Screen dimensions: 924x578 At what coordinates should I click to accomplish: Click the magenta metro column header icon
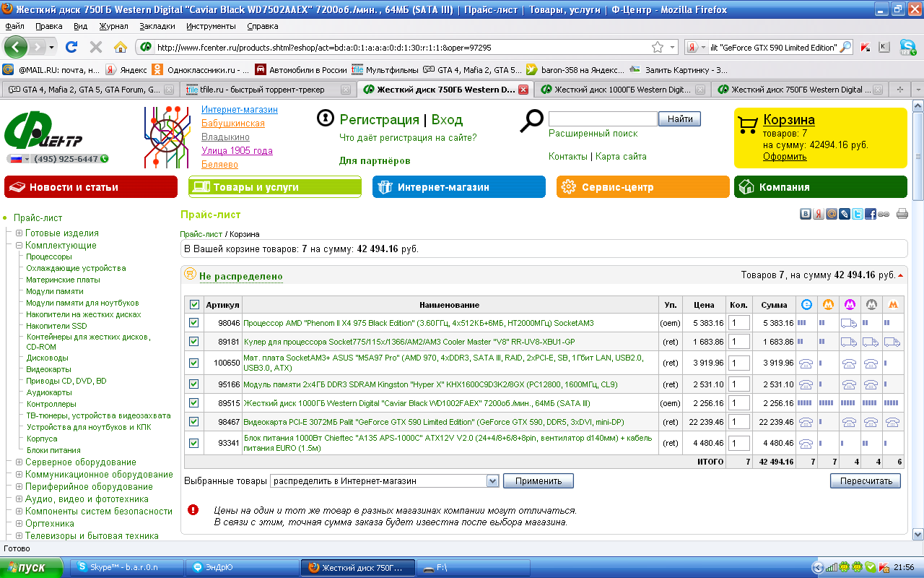(x=850, y=305)
